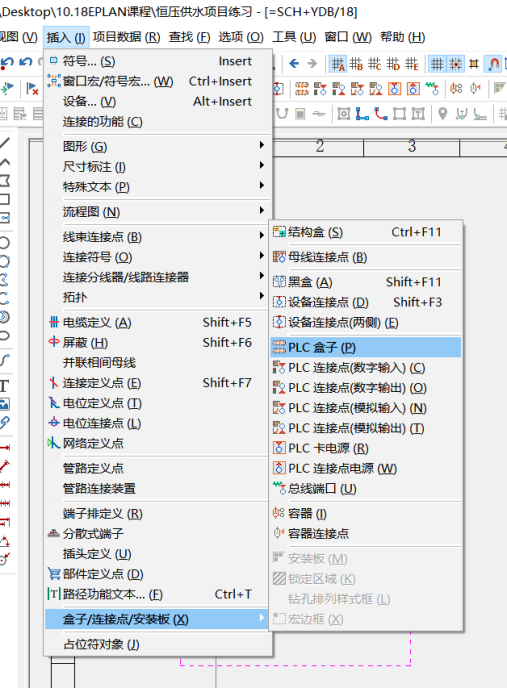Toggle the orange design mode square icon

[x=474, y=64]
